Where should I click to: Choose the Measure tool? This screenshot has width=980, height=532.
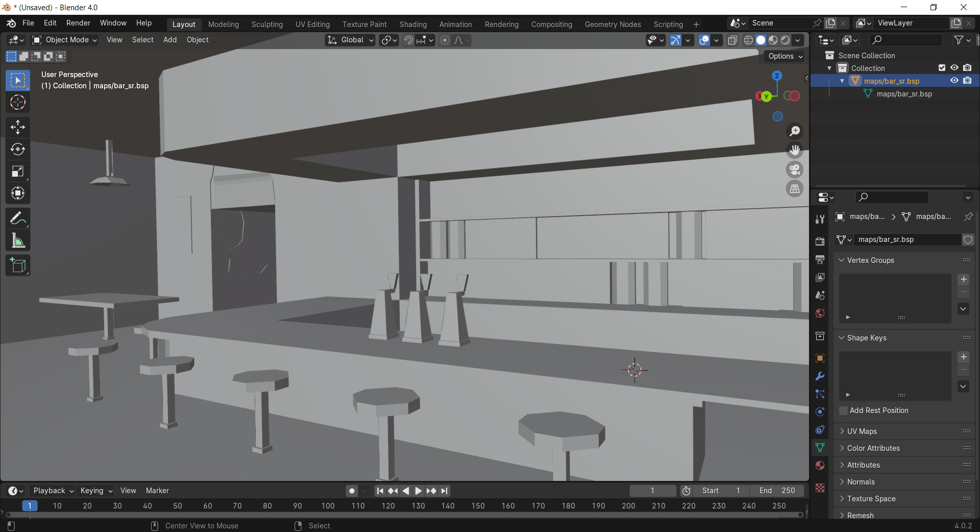tap(18, 241)
